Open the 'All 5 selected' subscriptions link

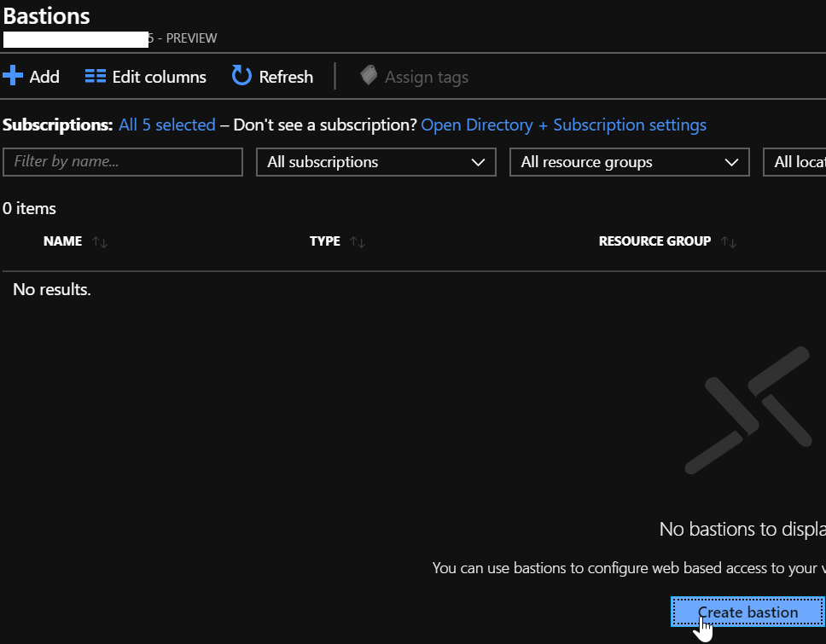coord(166,125)
